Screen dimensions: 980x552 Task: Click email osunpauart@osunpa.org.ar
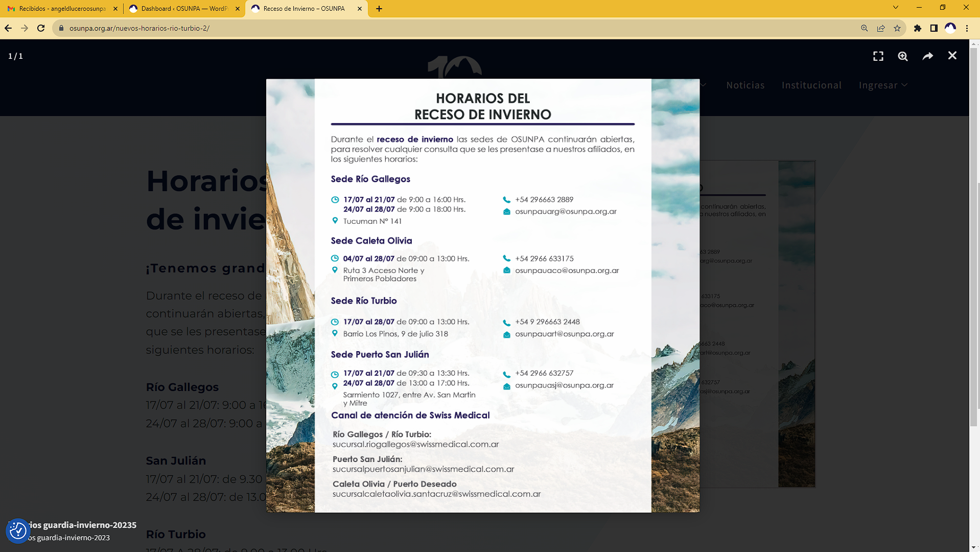pos(565,334)
